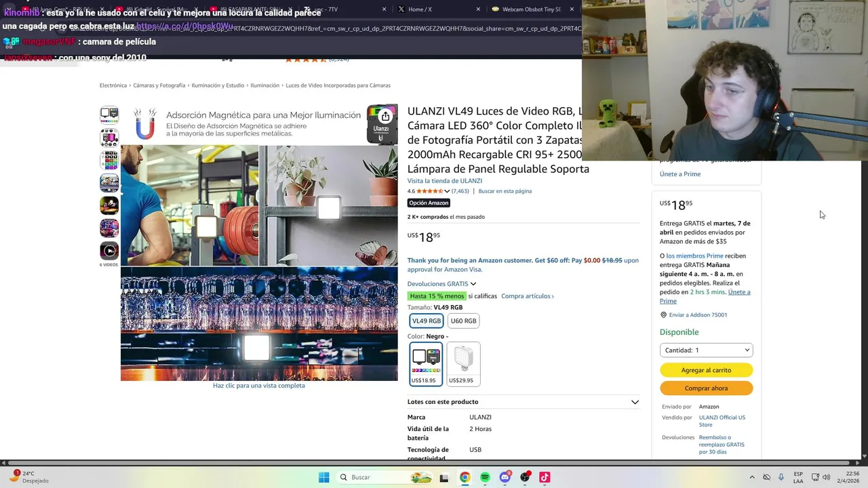This screenshot has height=488, width=868.
Task: Select thumbnail showing light front and back
Action: (x=109, y=114)
